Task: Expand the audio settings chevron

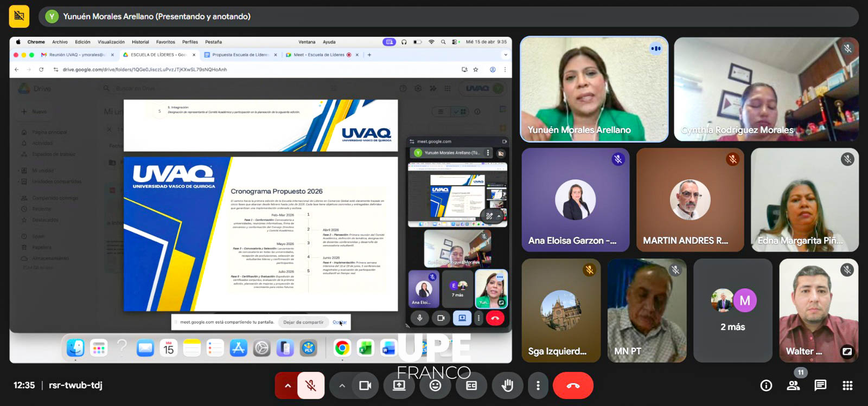Action: pyautogui.click(x=288, y=385)
